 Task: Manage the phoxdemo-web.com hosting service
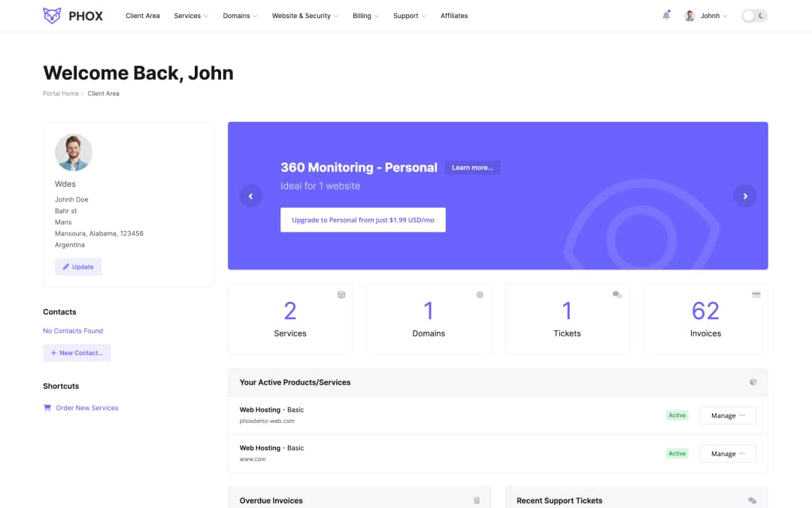pyautogui.click(x=728, y=415)
